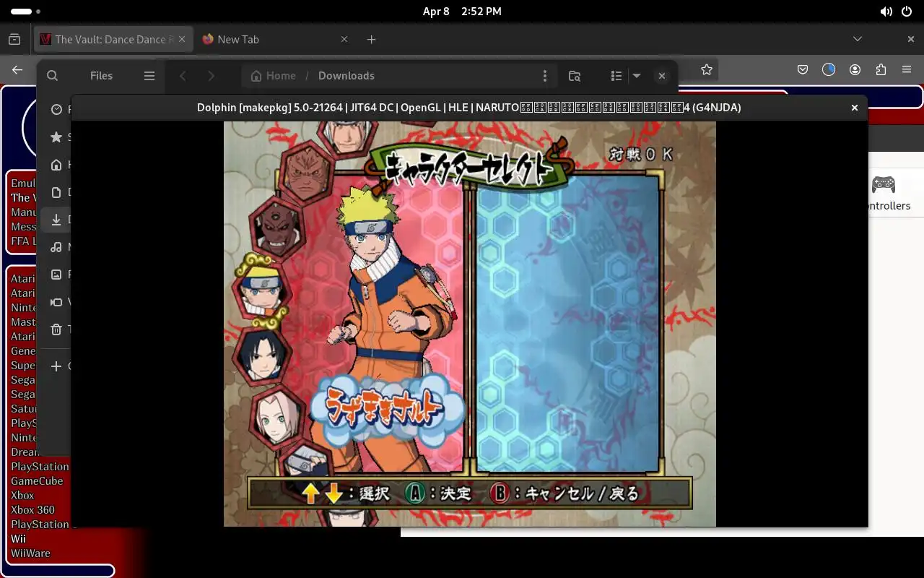Click the search-in-folder icon in Files header
Screen dimensions: 924x578
pyautogui.click(x=575, y=75)
